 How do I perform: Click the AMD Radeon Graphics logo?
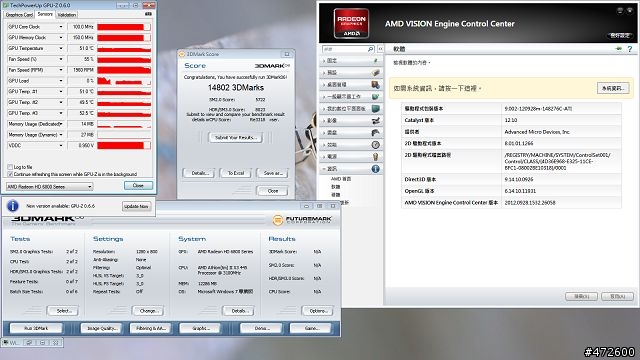351,23
